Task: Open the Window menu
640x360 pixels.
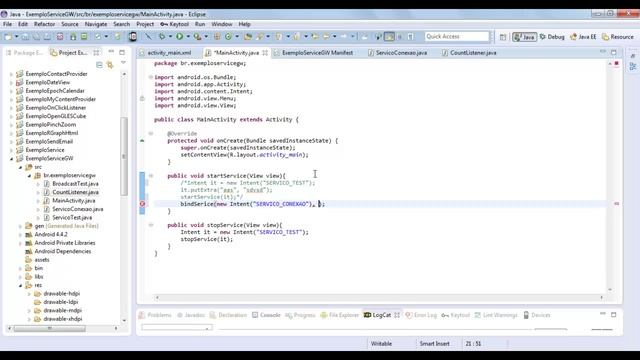Action: (x=222, y=24)
